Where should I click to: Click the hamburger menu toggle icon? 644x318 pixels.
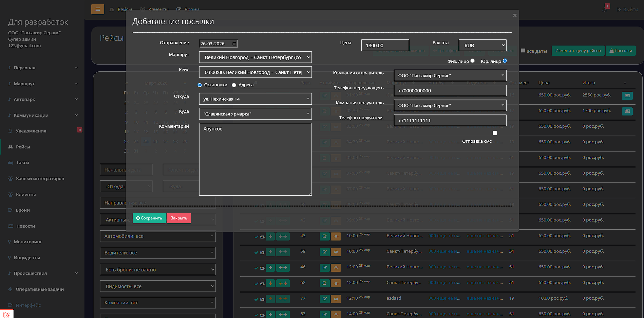97,9
